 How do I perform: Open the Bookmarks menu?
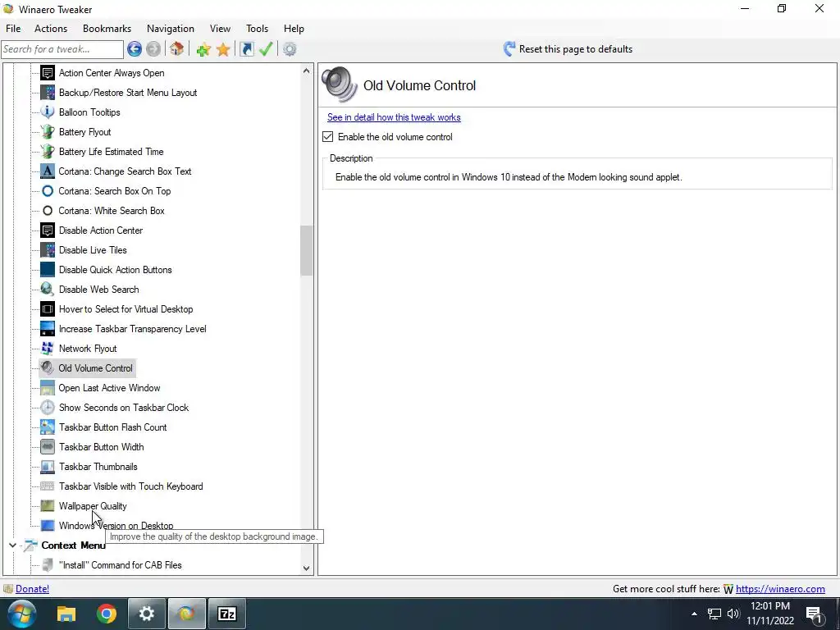[107, 29]
